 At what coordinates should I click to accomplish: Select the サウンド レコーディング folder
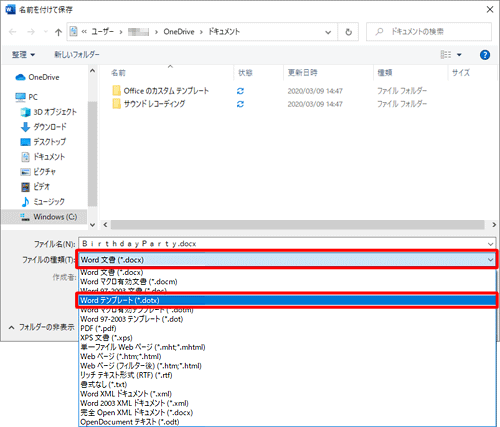(x=149, y=104)
